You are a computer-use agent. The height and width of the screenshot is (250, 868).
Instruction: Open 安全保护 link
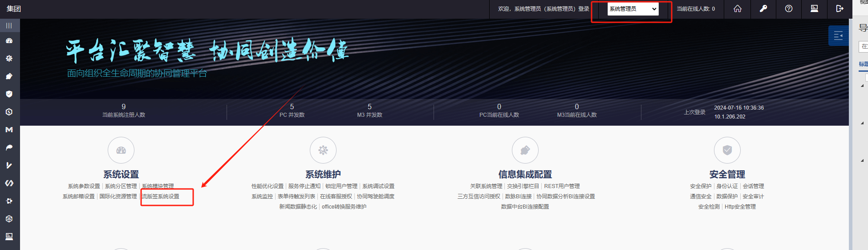click(x=701, y=186)
